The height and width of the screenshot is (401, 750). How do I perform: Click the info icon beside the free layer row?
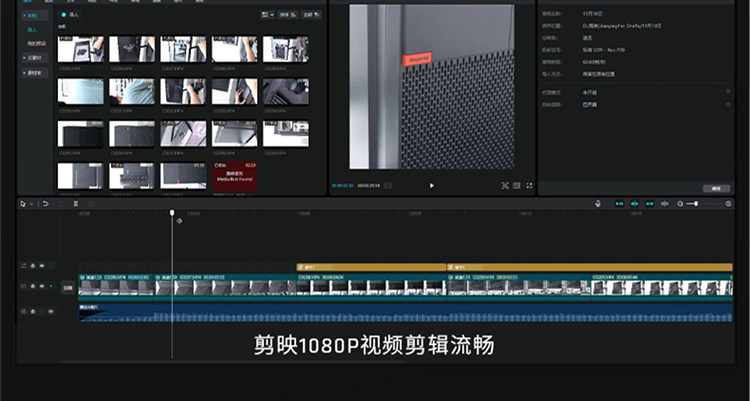728,104
